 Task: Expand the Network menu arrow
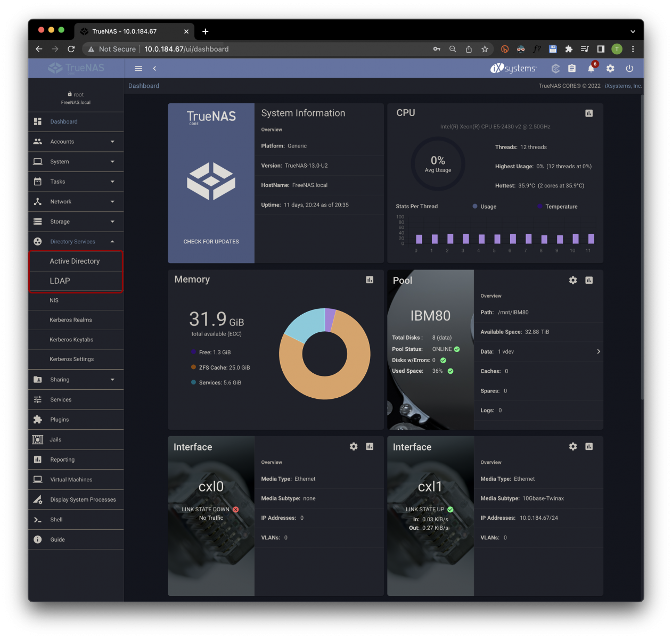[x=112, y=201]
